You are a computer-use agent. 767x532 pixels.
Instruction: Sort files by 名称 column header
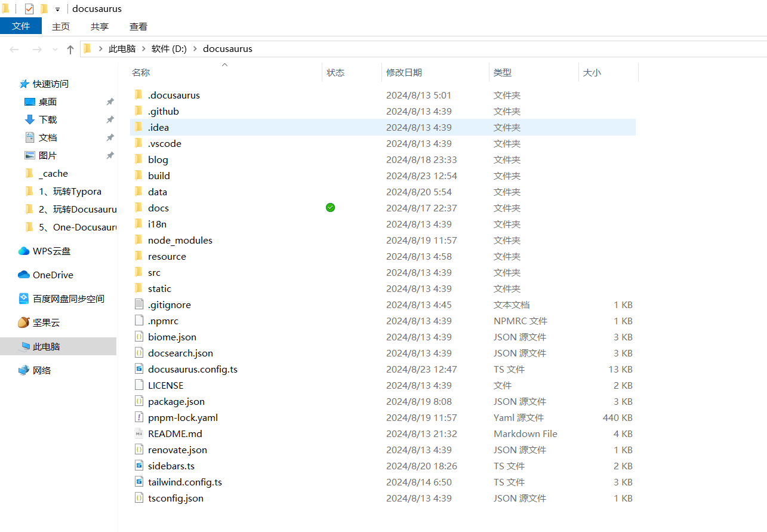coord(226,72)
